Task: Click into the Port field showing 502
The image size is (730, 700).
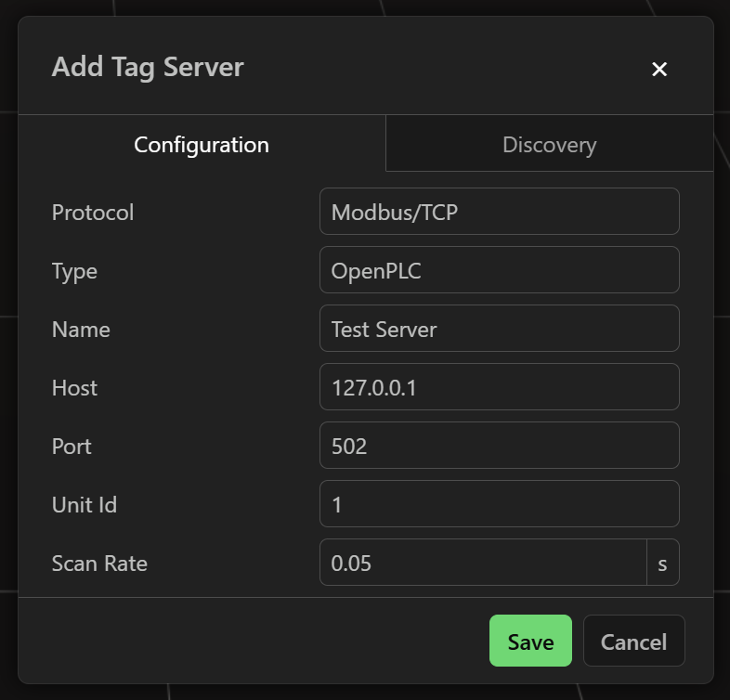Action: (499, 446)
